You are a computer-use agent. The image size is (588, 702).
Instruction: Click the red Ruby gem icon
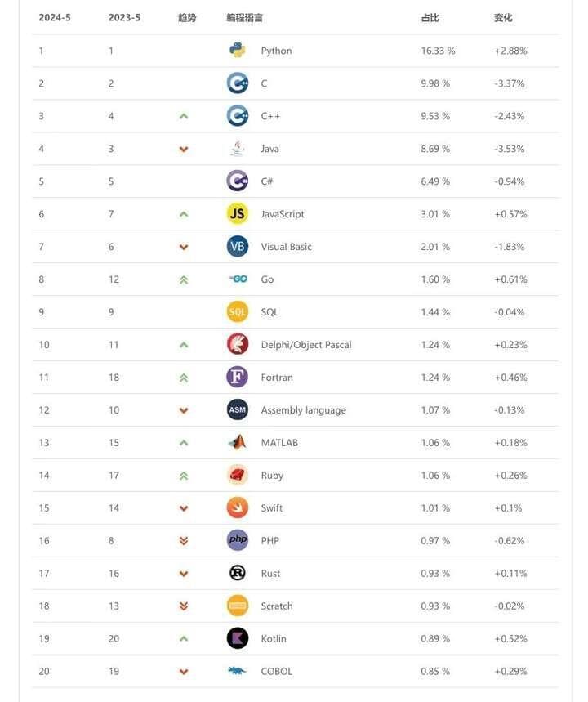point(237,475)
